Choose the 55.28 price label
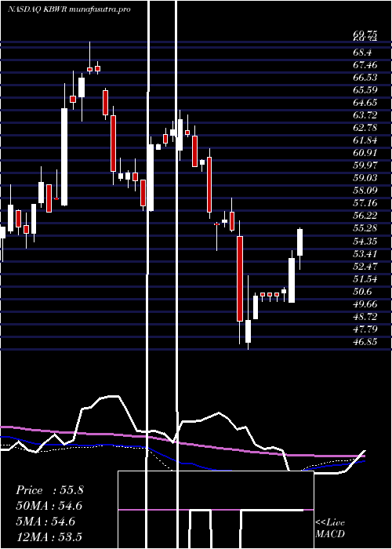This screenshot has height=549, width=392. 365,229
